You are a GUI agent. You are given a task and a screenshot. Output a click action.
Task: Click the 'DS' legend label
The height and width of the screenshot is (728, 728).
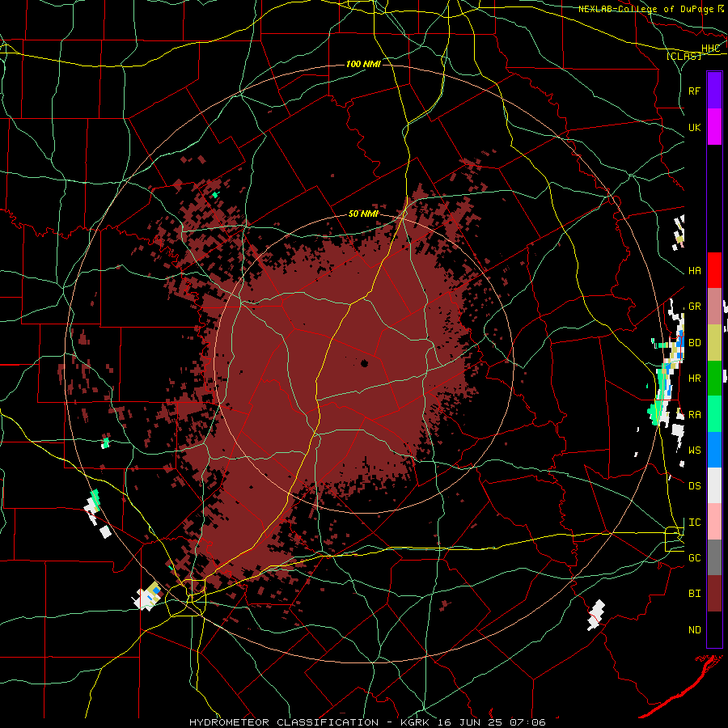click(694, 486)
